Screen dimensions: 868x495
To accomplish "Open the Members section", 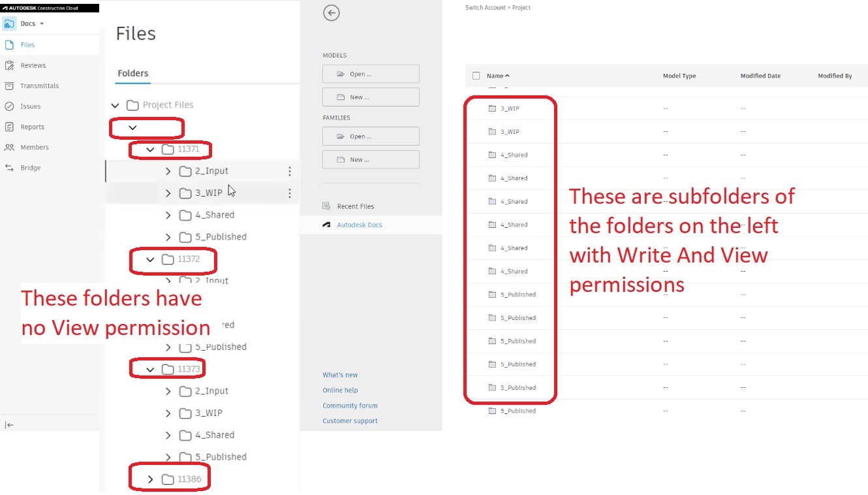I will tap(35, 147).
